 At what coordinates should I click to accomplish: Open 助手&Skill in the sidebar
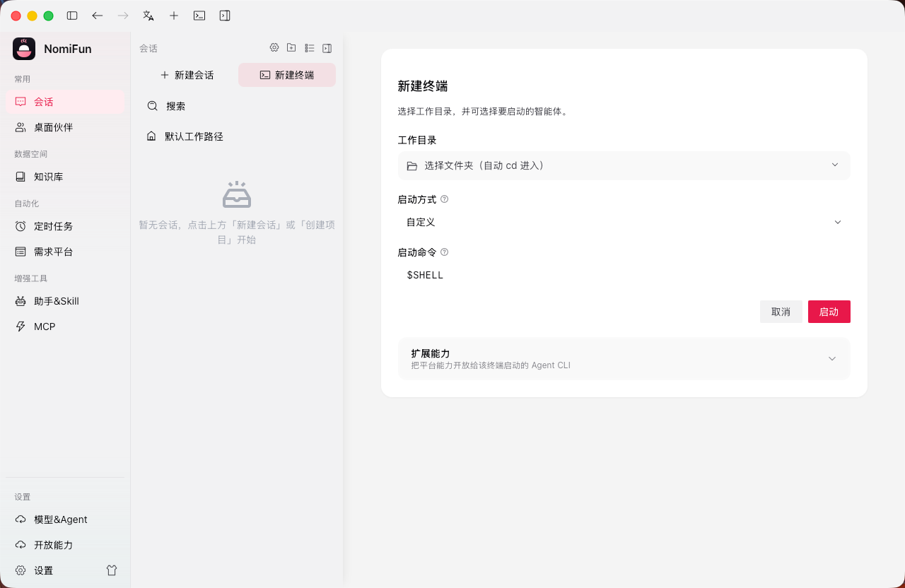(65, 301)
